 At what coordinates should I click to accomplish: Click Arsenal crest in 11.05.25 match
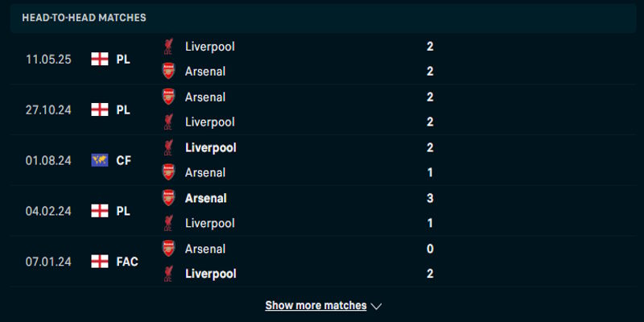tap(168, 71)
